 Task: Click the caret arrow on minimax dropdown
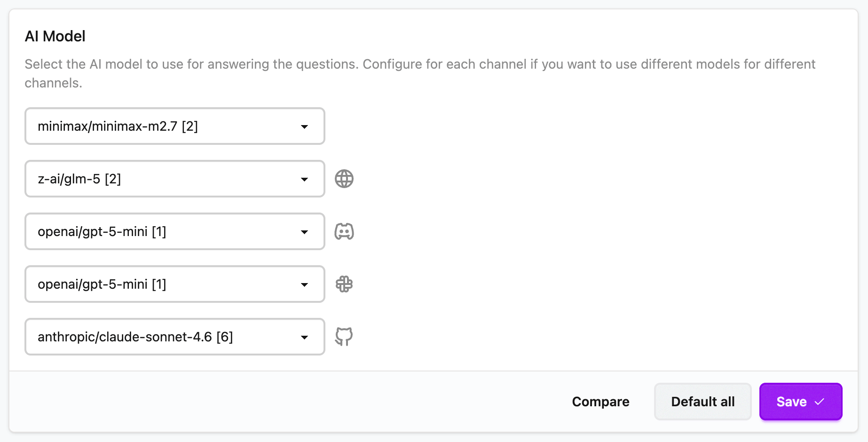pos(305,126)
